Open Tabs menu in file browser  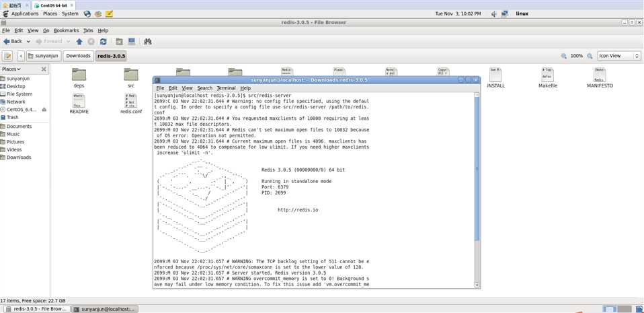coord(88,30)
